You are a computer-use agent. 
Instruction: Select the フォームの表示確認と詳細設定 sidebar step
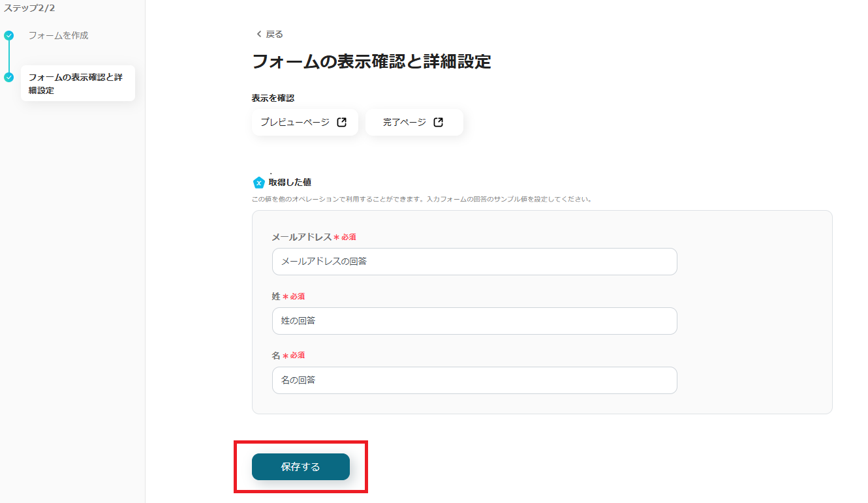pyautogui.click(x=76, y=84)
